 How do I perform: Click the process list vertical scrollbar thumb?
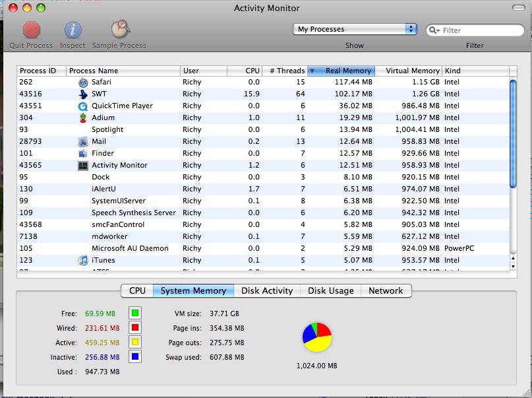[513, 133]
